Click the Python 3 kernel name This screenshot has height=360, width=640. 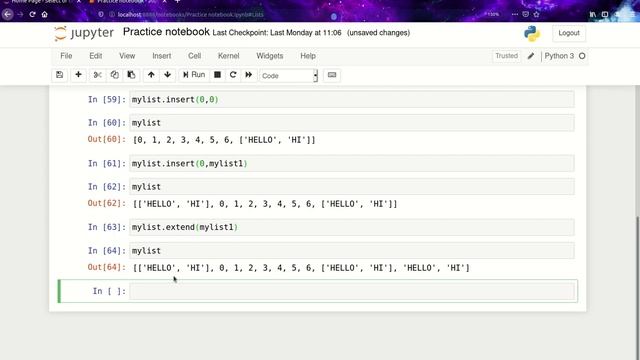(x=559, y=56)
